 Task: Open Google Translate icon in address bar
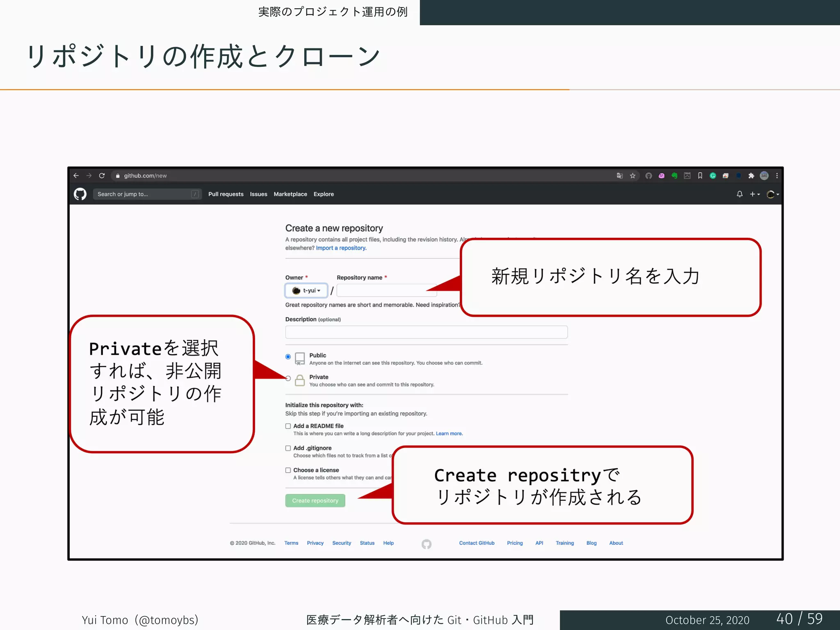point(620,176)
